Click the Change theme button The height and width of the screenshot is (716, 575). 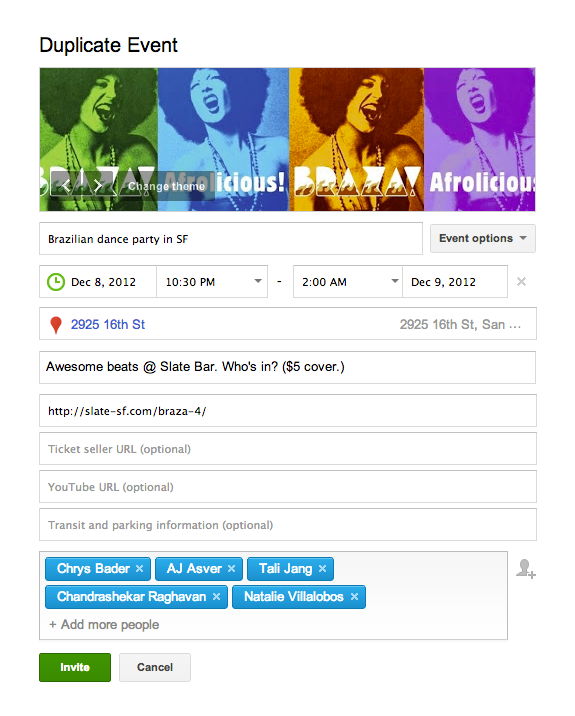pos(166,186)
